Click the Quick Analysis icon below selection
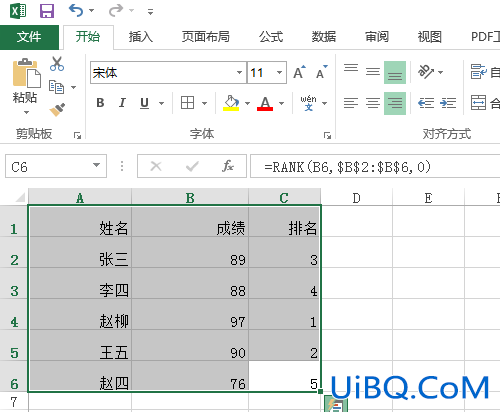Viewport: 500px width, 412px height. tap(336, 404)
